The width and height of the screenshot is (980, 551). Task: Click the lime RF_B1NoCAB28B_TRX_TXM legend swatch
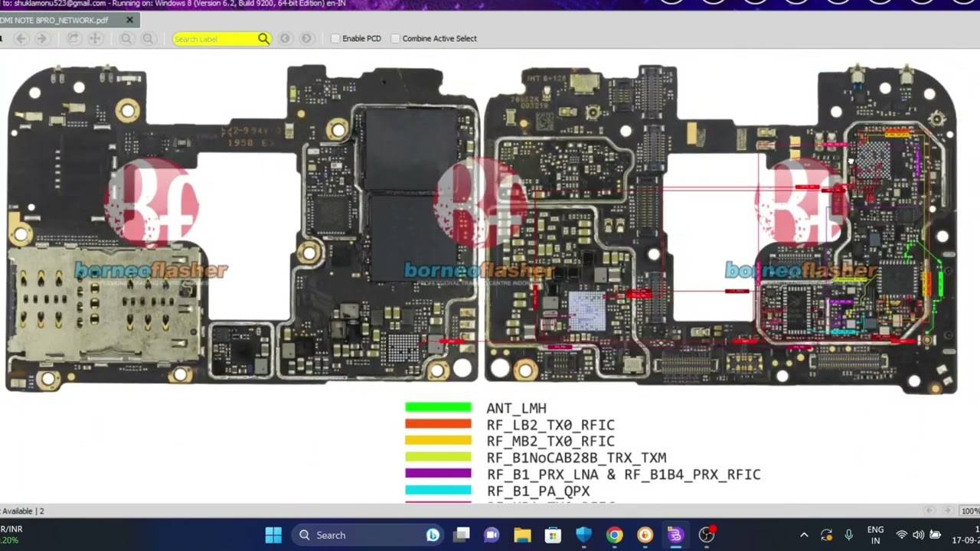tap(438, 458)
